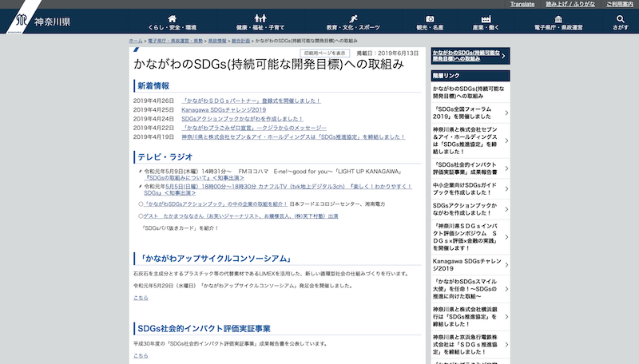Click SDGs社会的インパクト評価実証事業 heading
Viewport: 639px width, 364px height.
(204, 329)
